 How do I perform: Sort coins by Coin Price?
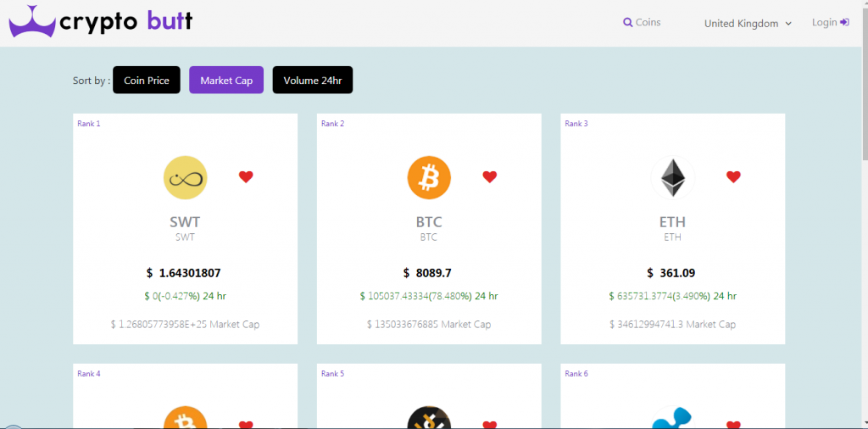coord(147,81)
